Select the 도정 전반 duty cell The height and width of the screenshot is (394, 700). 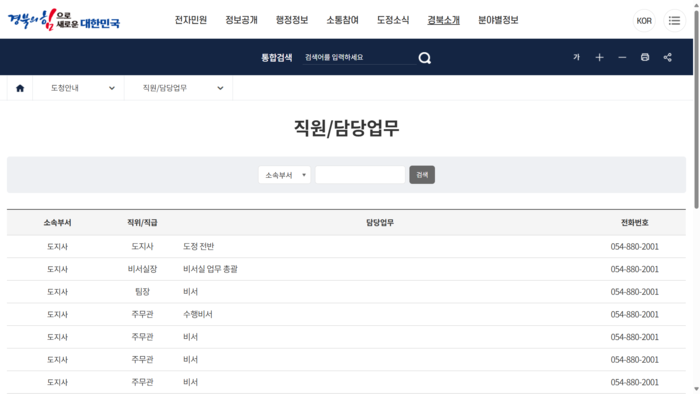pos(199,246)
